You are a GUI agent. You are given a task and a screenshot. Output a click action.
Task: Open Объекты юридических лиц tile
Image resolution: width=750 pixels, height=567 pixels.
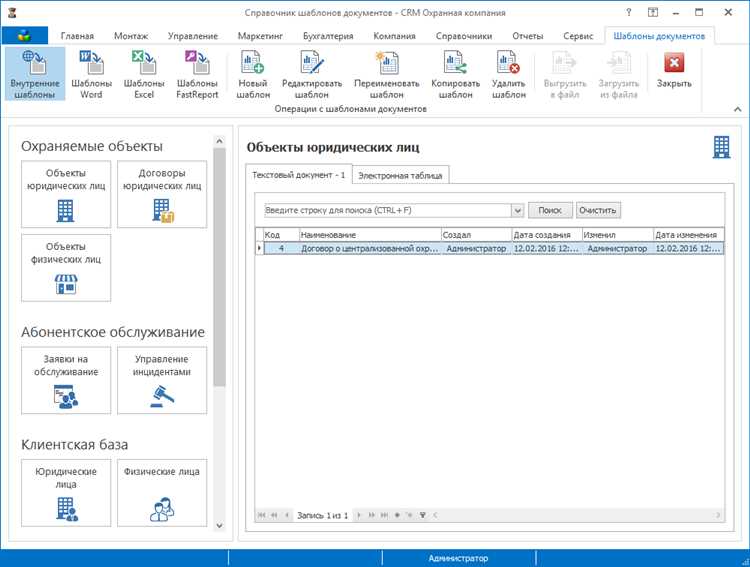point(66,194)
